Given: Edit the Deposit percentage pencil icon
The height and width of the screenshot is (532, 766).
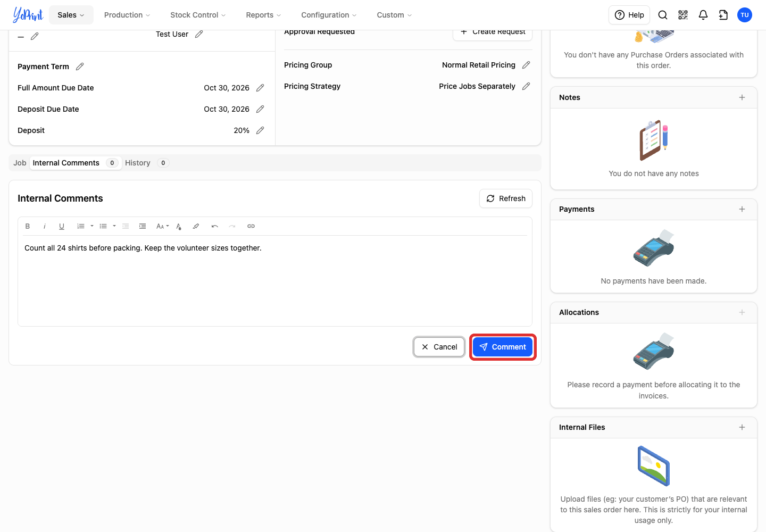Looking at the screenshot, I should [260, 130].
